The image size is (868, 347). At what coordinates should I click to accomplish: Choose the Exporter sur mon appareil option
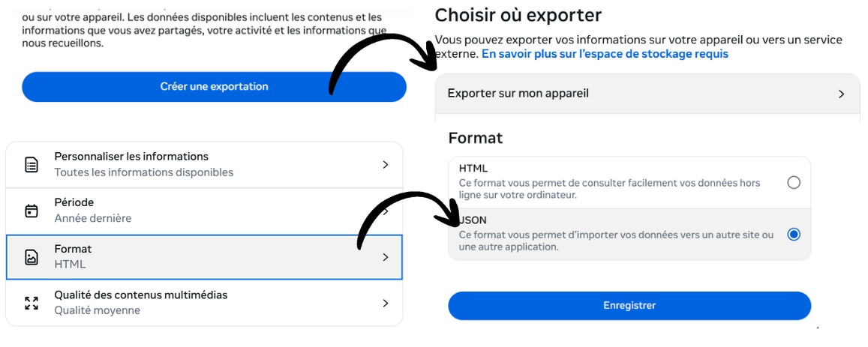(x=518, y=94)
